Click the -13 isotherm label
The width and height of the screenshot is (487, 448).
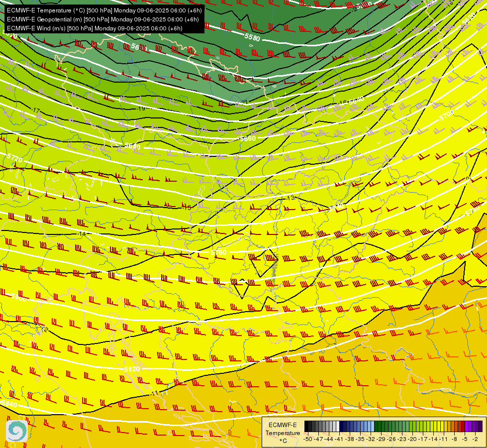point(290,198)
